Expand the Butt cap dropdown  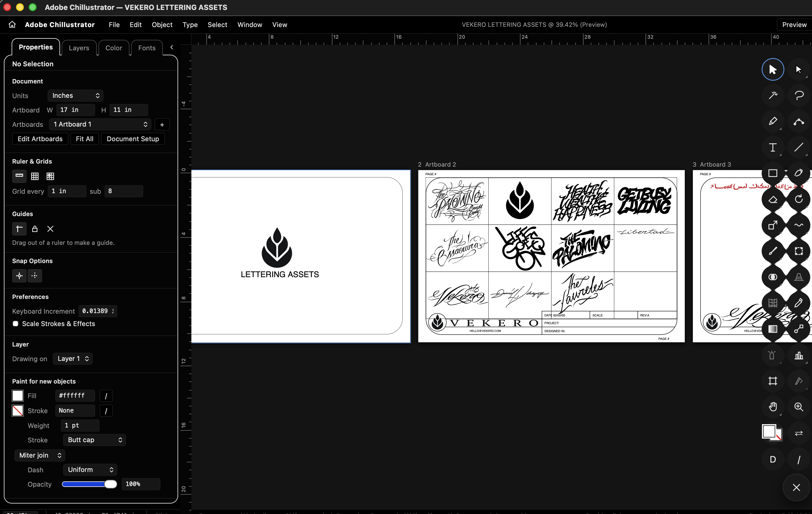(x=94, y=440)
